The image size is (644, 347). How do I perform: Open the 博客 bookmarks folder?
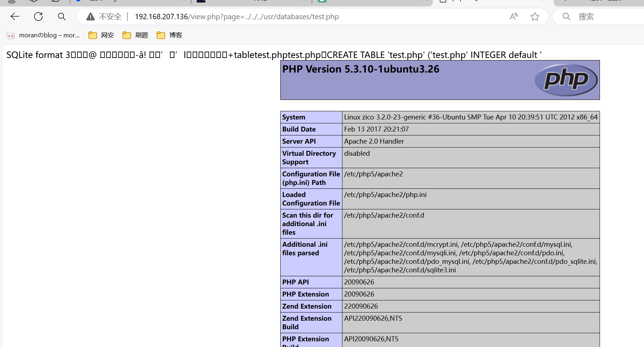click(169, 35)
